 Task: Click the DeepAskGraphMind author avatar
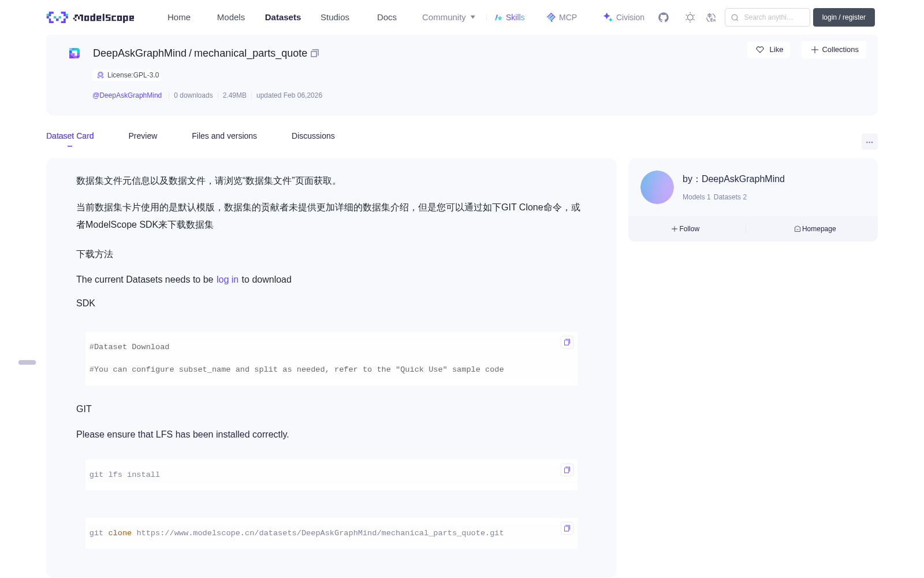[657, 187]
